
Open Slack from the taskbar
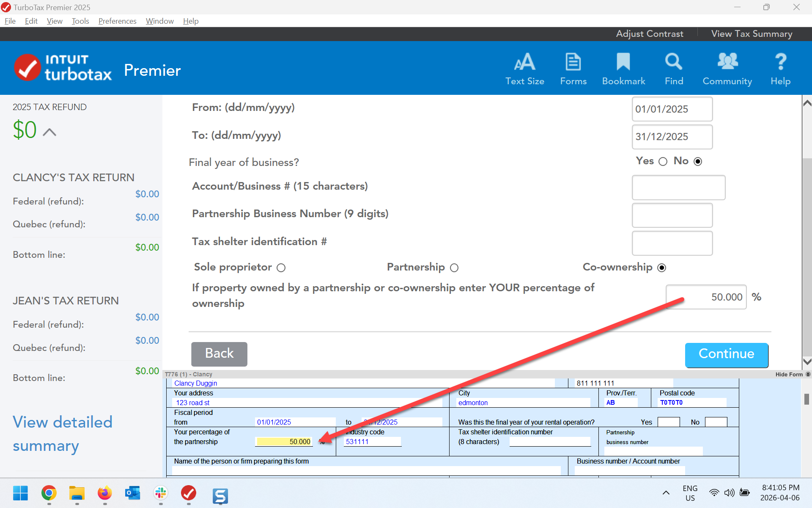click(x=161, y=493)
